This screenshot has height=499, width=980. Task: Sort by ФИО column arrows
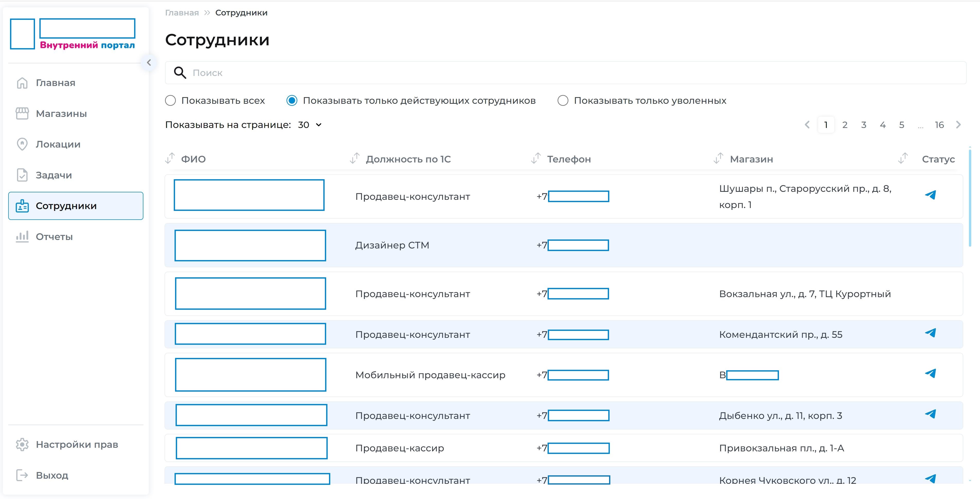[x=170, y=158]
